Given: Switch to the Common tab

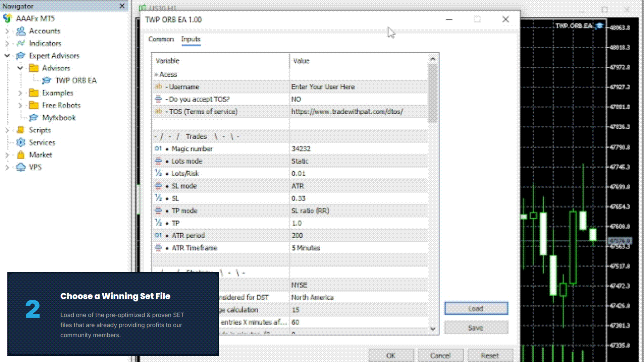Looking at the screenshot, I should (x=161, y=39).
